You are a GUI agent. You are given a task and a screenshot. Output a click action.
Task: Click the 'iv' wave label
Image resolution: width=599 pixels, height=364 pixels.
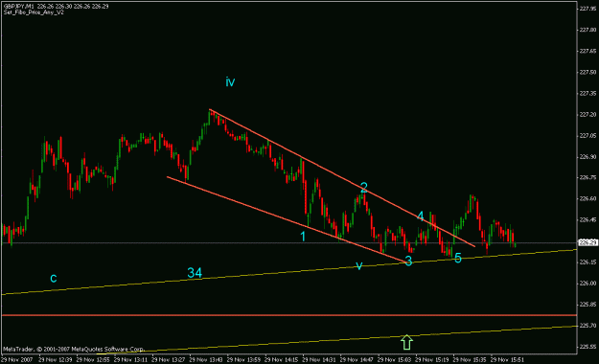pyautogui.click(x=230, y=81)
